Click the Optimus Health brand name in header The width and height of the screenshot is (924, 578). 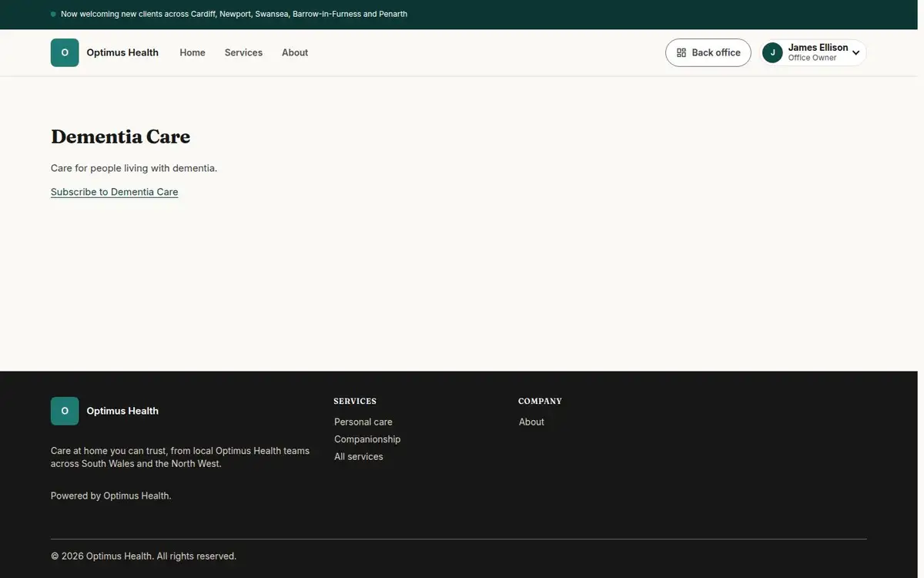pyautogui.click(x=122, y=52)
